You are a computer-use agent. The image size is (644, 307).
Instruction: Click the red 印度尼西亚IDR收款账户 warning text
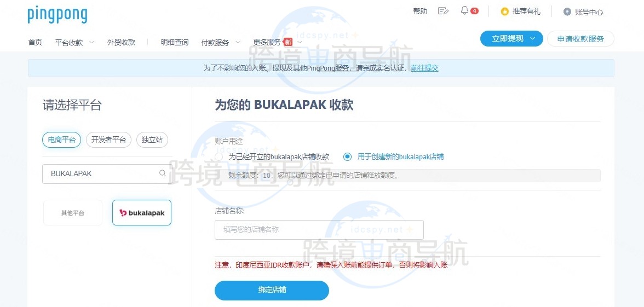tap(331, 265)
